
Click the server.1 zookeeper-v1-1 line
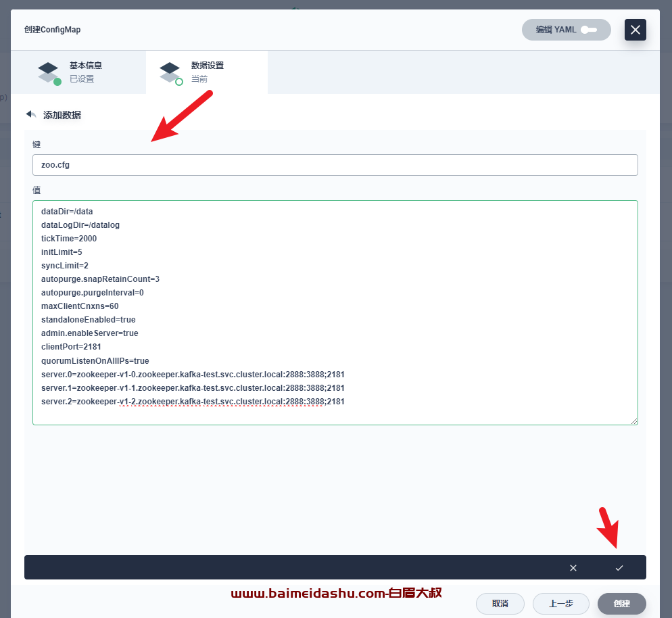(193, 388)
